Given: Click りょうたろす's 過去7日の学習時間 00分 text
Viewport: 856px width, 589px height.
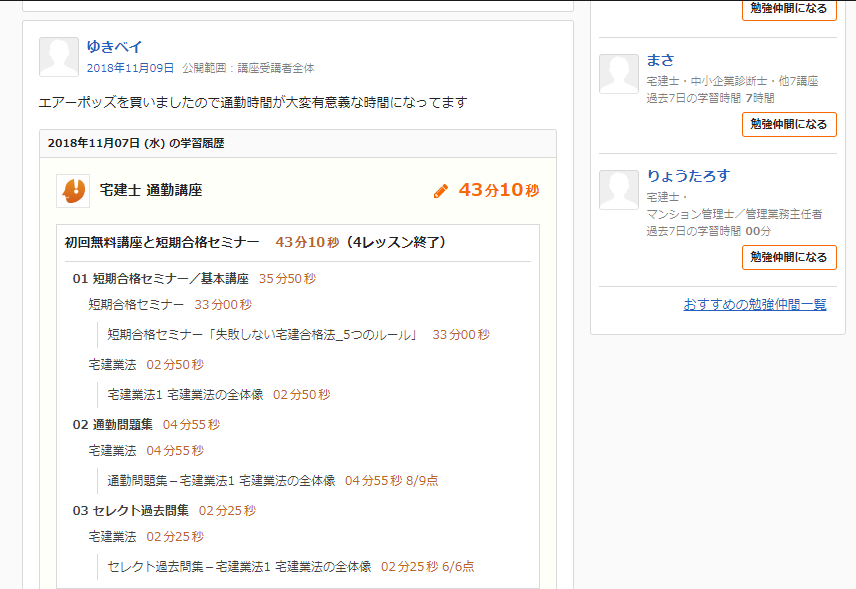Looking at the screenshot, I should [x=709, y=231].
